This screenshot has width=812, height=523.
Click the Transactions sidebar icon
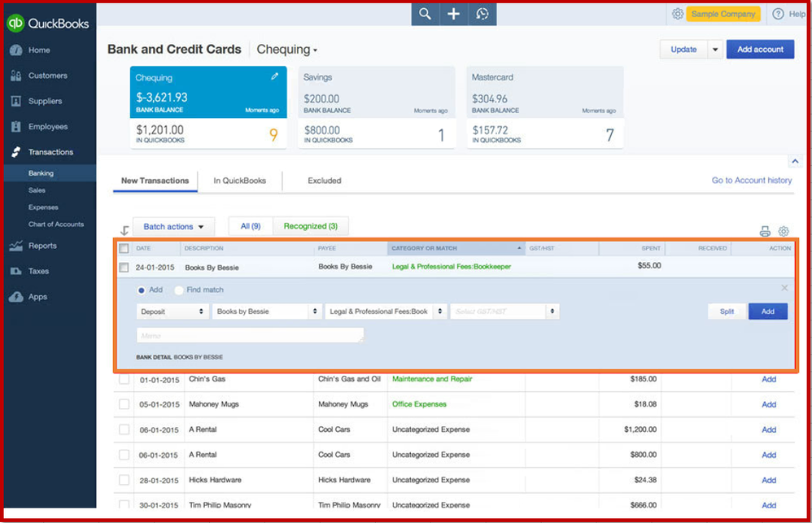click(16, 152)
